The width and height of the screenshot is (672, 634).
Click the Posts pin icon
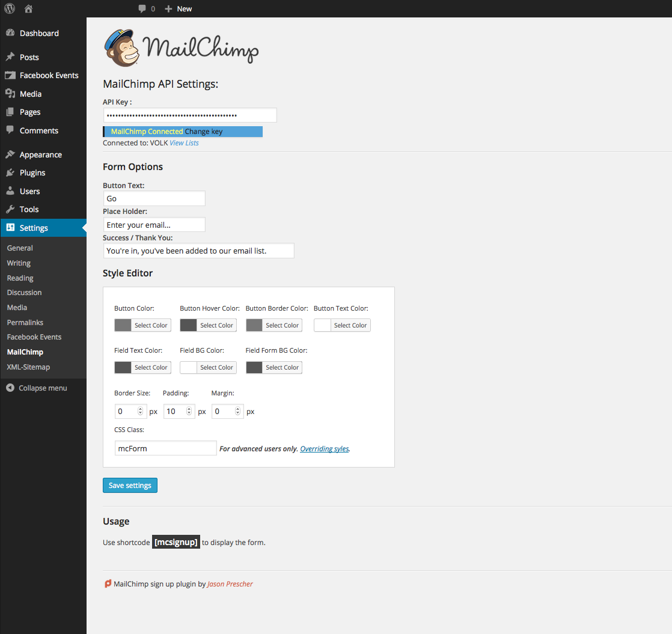pos(10,57)
